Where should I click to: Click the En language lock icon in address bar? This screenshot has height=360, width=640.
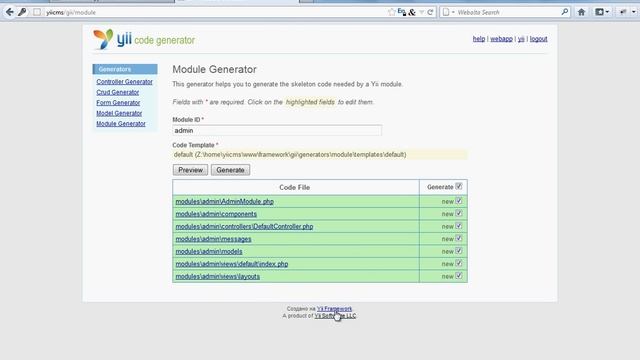pos(402,12)
